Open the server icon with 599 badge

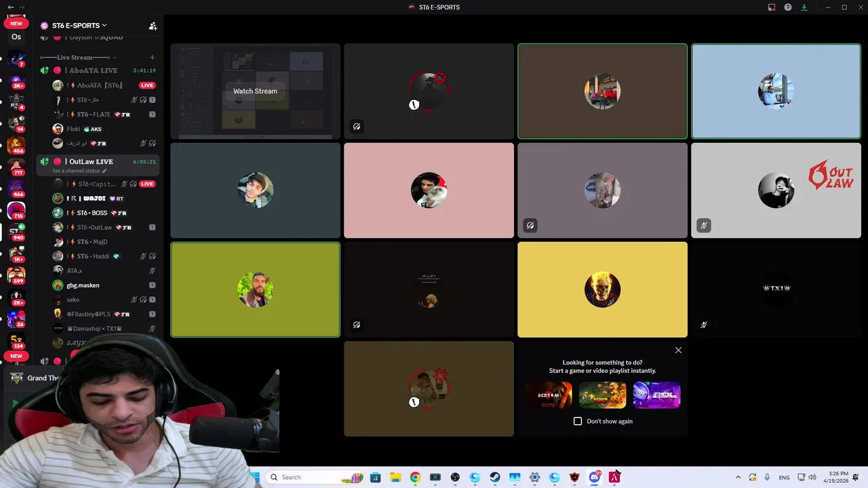coord(16,275)
